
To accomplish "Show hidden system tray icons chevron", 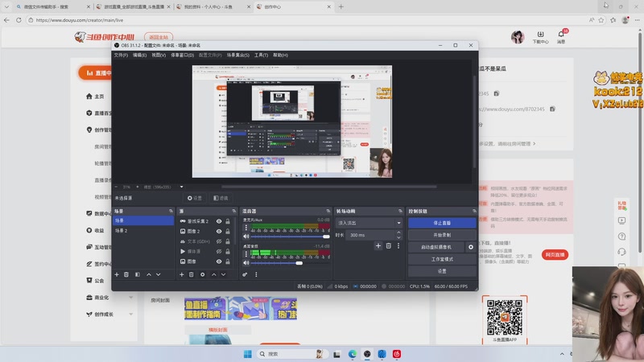I will pyautogui.click(x=562, y=354).
